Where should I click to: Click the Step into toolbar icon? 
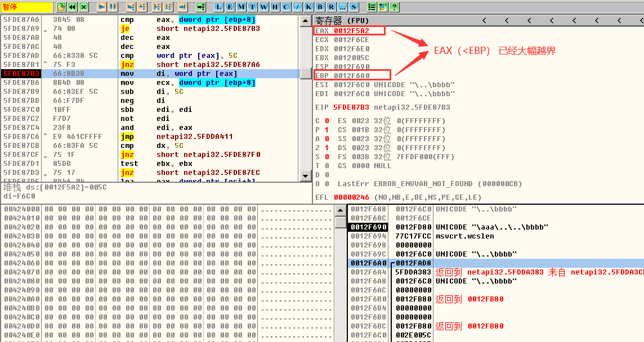tap(131, 7)
